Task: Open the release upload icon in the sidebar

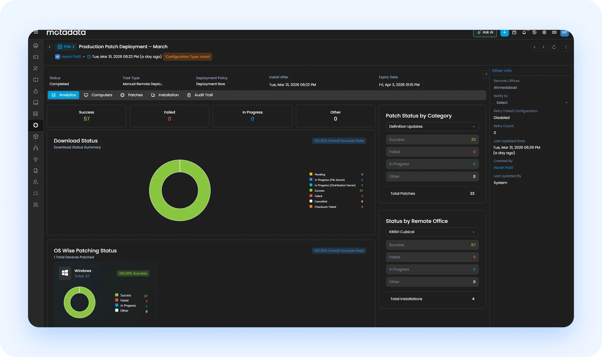Action: click(36, 91)
